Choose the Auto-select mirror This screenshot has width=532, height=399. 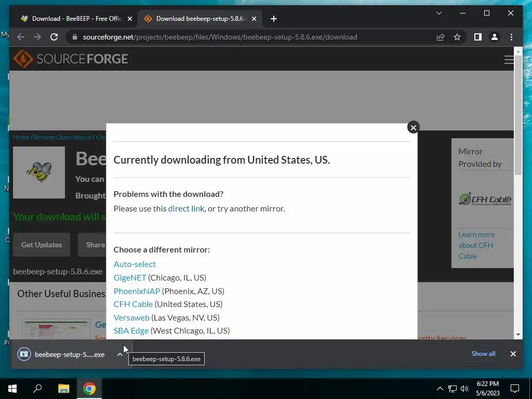coord(135,264)
